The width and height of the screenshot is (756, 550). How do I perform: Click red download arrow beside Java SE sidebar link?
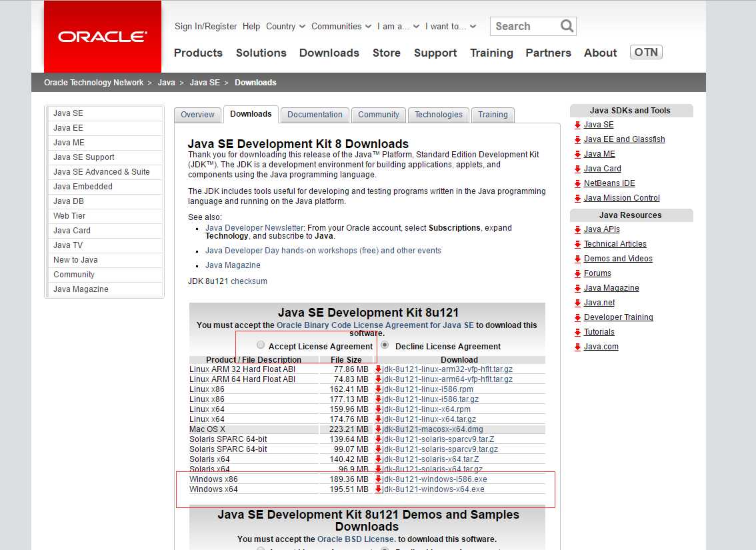click(x=577, y=125)
